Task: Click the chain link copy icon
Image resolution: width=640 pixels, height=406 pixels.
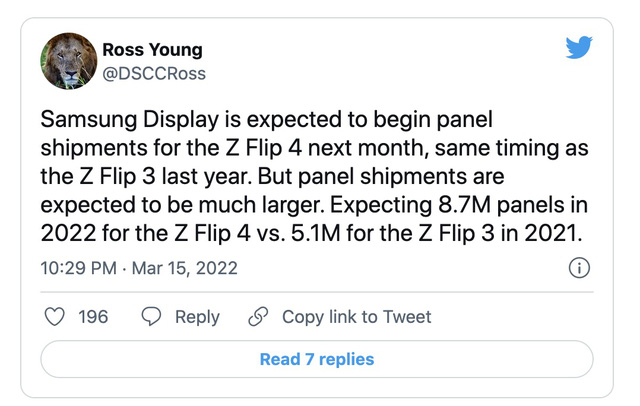Action: [x=258, y=317]
